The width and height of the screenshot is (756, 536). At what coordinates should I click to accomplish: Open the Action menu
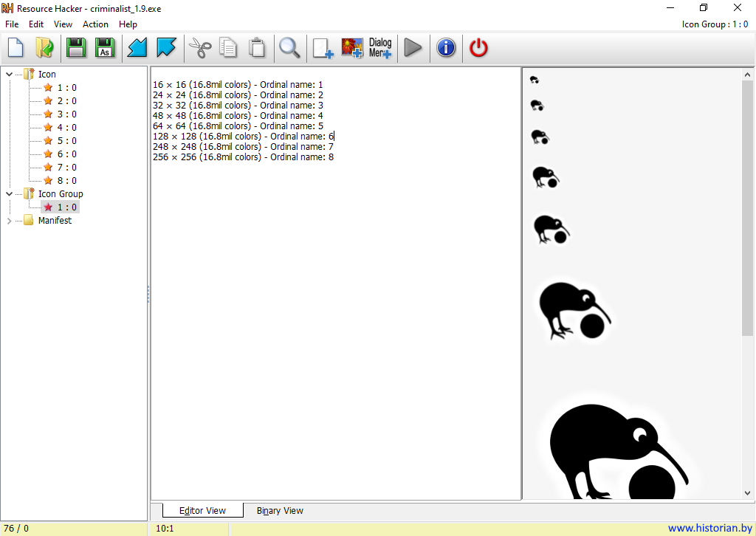click(x=95, y=24)
